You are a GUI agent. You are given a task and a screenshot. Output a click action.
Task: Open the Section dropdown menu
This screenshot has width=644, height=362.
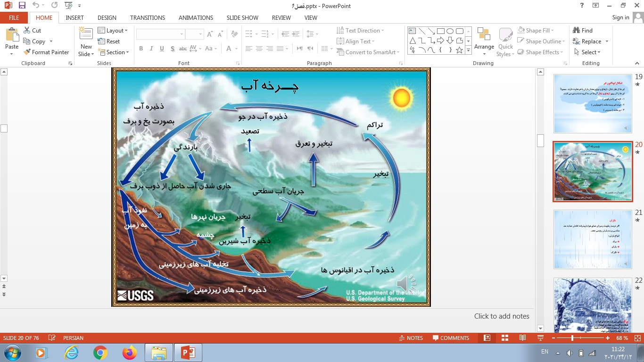click(113, 52)
